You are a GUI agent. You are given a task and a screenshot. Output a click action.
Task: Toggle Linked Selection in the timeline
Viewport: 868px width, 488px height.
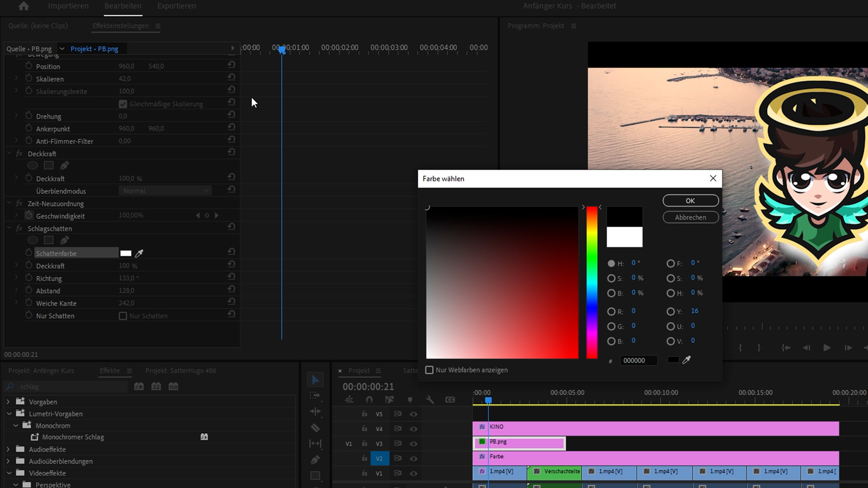(389, 400)
